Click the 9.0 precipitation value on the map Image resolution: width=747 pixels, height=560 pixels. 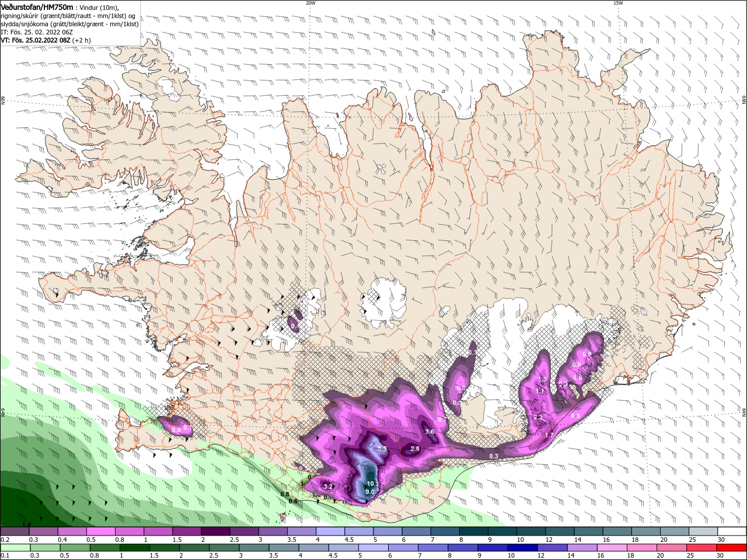pos(369,492)
